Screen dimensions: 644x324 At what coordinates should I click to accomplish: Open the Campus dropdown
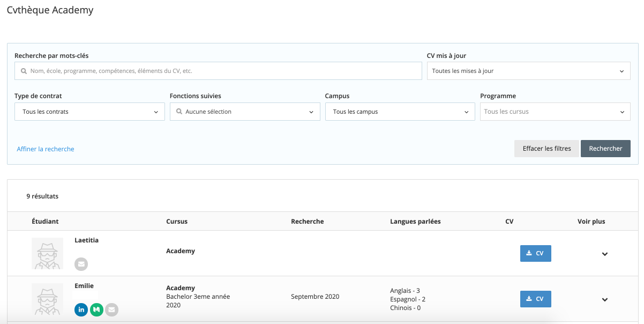(400, 112)
